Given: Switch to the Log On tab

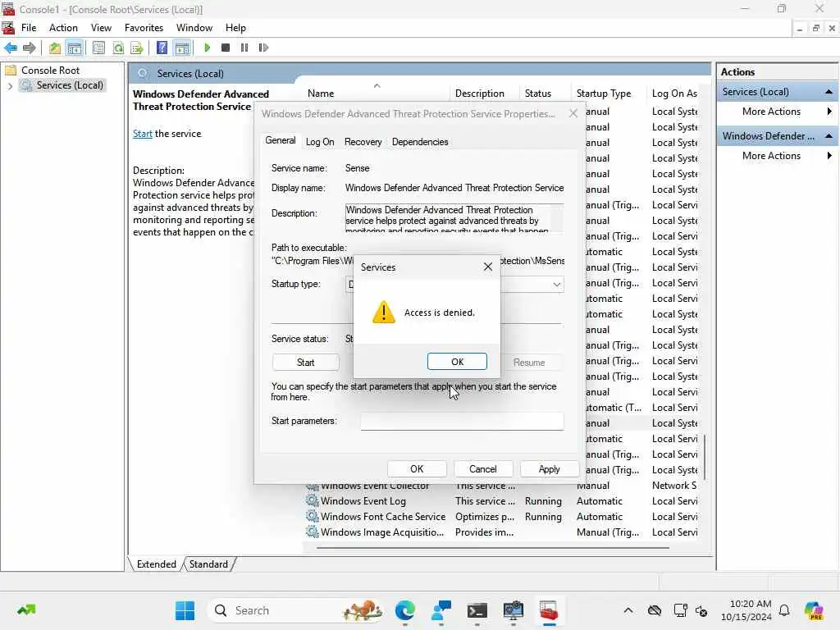Looking at the screenshot, I should 320,142.
